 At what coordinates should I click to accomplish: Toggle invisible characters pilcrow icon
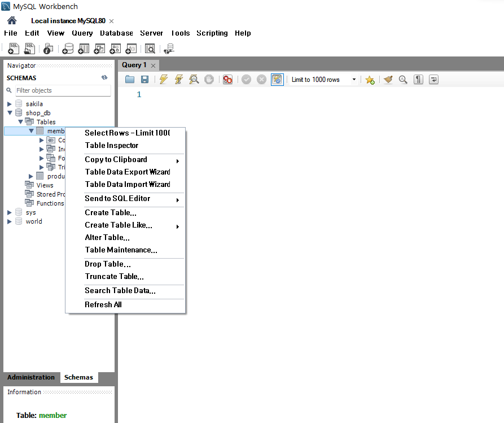point(418,80)
